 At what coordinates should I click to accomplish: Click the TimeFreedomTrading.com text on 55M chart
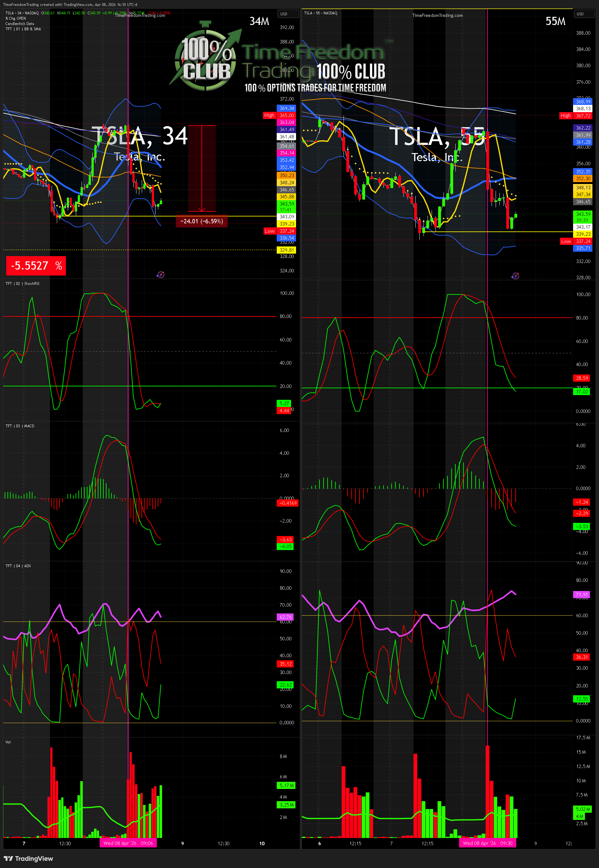[x=437, y=15]
